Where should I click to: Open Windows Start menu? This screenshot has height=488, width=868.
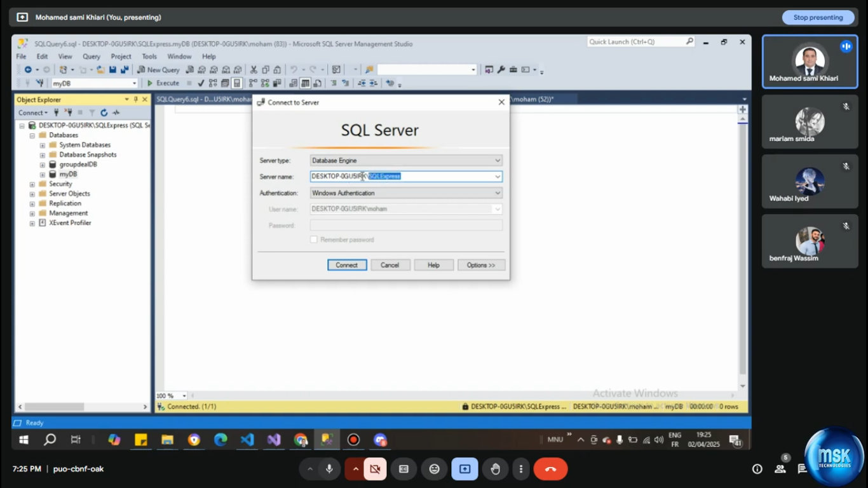point(24,440)
